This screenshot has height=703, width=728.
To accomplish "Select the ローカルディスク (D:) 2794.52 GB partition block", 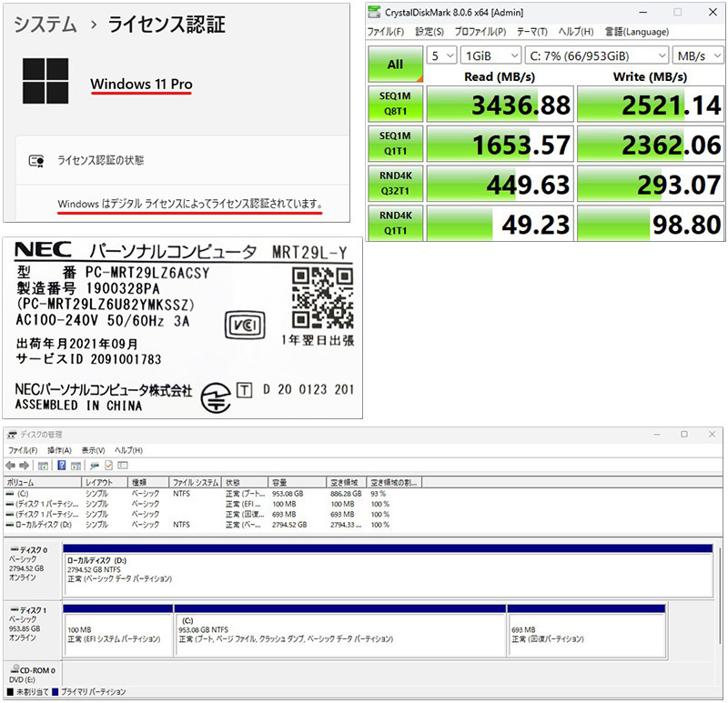I will click(x=389, y=571).
